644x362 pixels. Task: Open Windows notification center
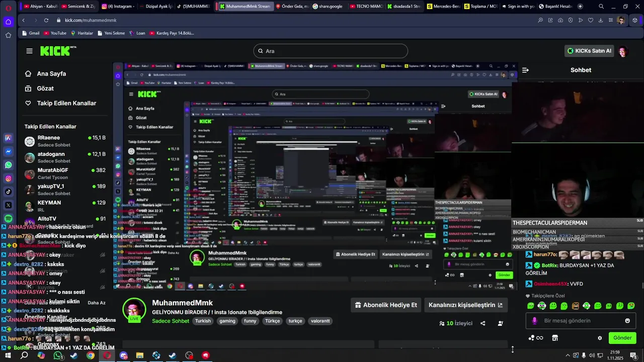point(633,355)
